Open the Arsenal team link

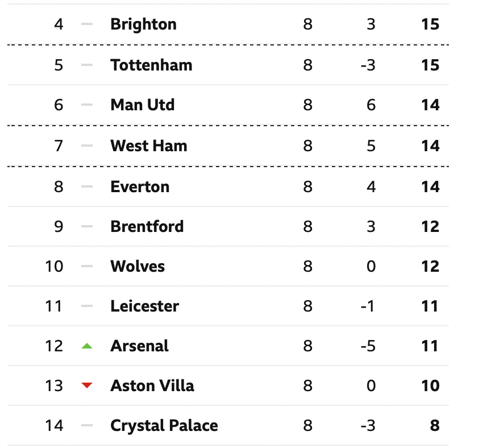coord(140,346)
